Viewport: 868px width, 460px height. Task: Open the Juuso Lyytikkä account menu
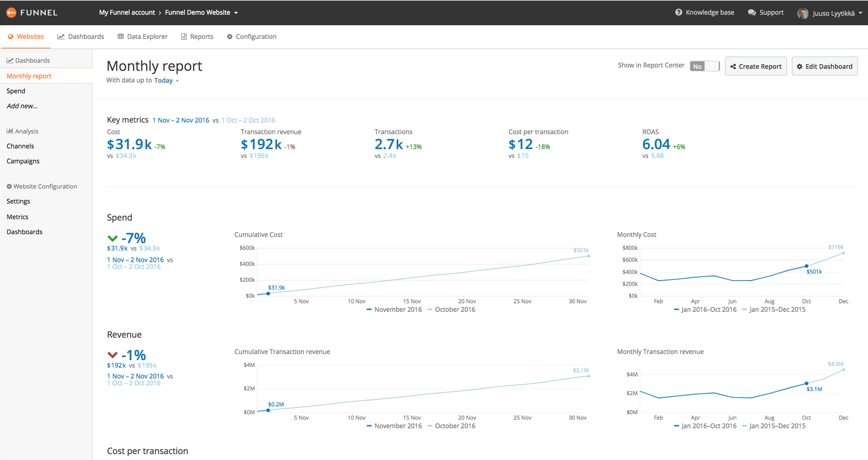[833, 13]
